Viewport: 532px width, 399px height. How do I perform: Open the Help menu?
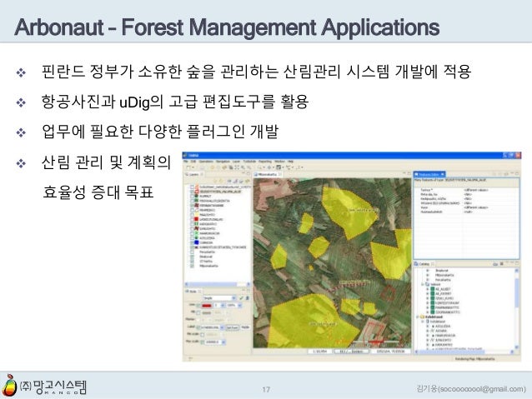tap(290, 162)
